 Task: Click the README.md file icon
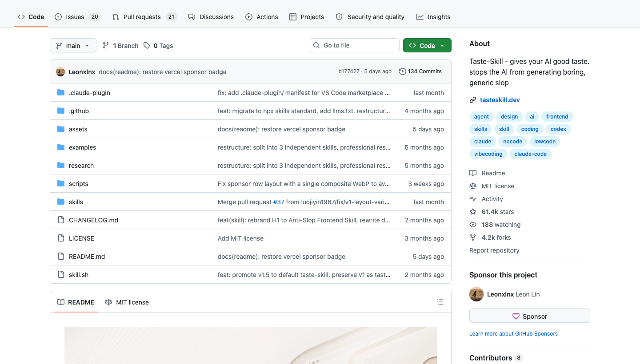(61, 257)
